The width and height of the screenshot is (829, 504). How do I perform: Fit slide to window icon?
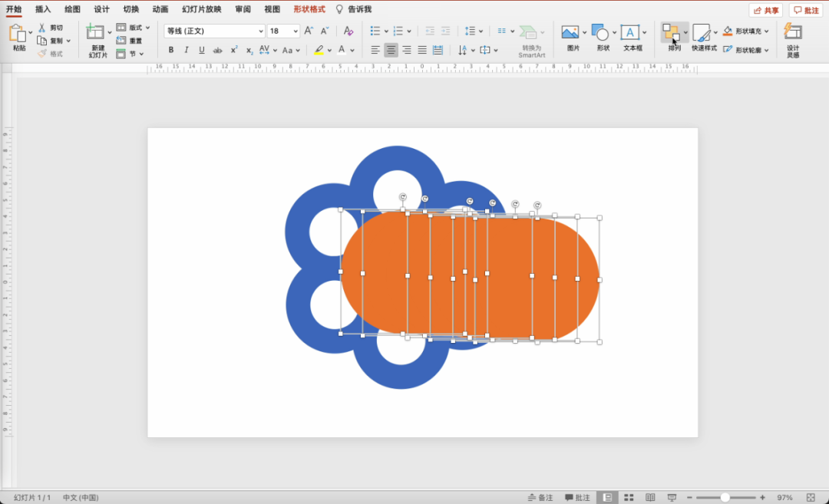click(811, 498)
